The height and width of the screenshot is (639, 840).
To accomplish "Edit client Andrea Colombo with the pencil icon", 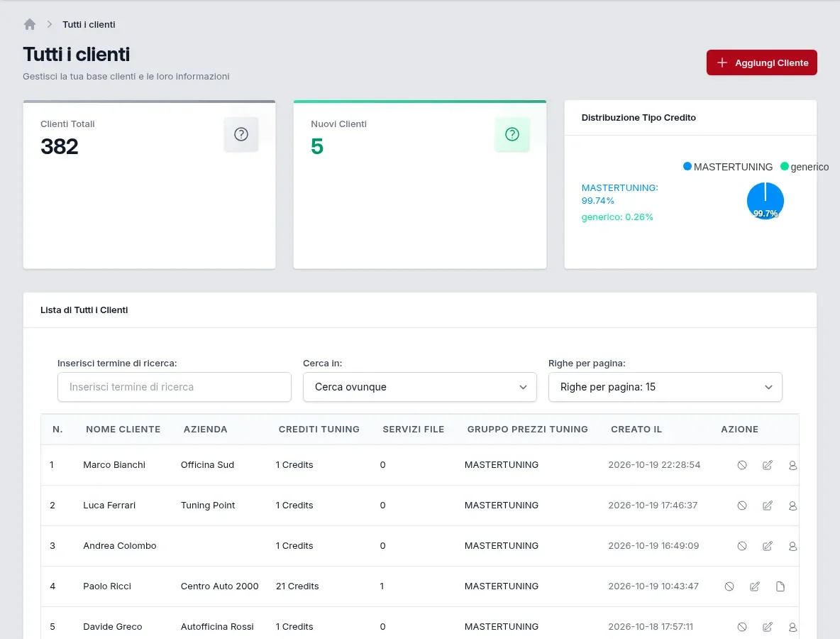I will pos(768,546).
